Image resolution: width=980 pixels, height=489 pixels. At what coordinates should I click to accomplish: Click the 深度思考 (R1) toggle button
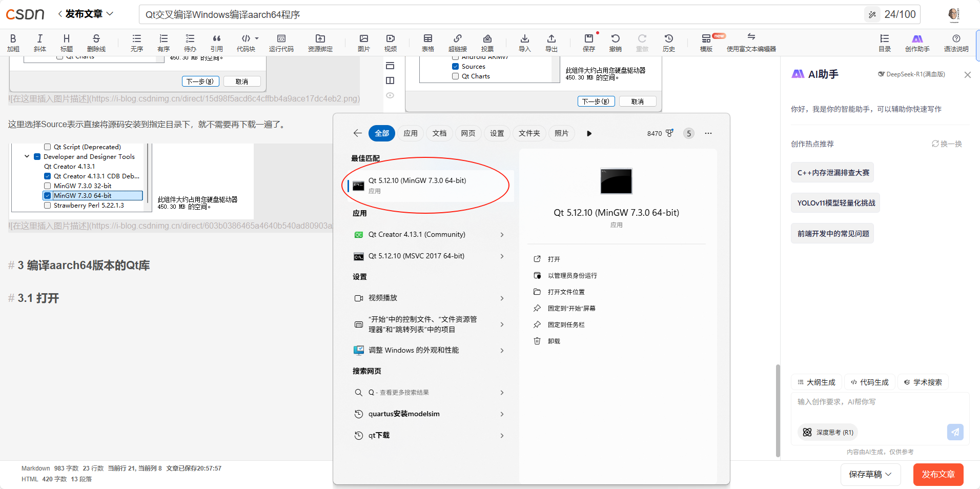pyautogui.click(x=828, y=433)
